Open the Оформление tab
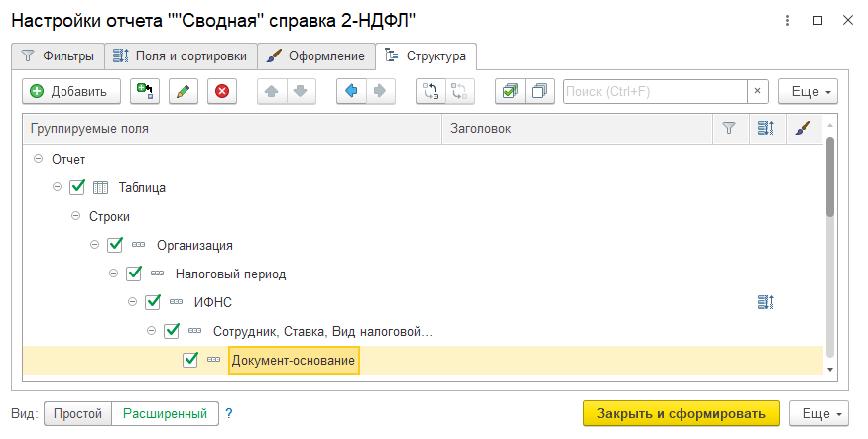The image size is (868, 439). coord(316,55)
